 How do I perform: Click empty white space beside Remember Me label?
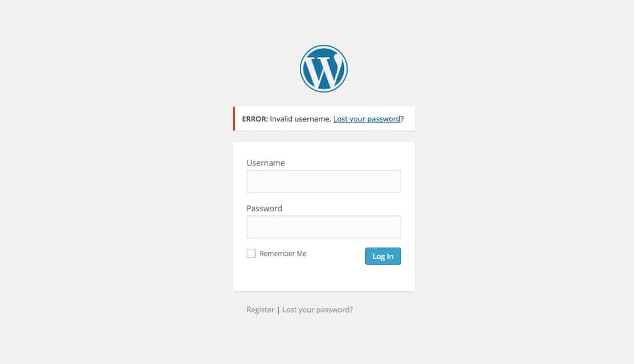(336, 254)
